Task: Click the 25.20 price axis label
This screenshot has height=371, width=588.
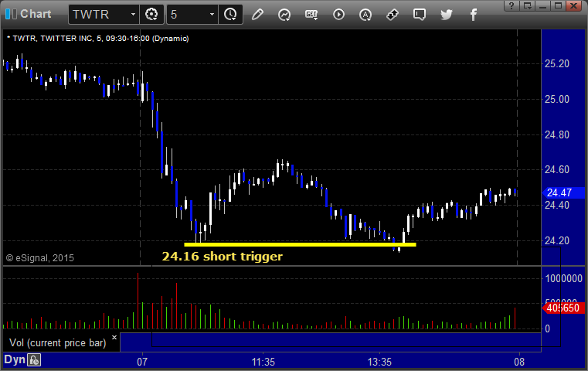Action: click(557, 64)
